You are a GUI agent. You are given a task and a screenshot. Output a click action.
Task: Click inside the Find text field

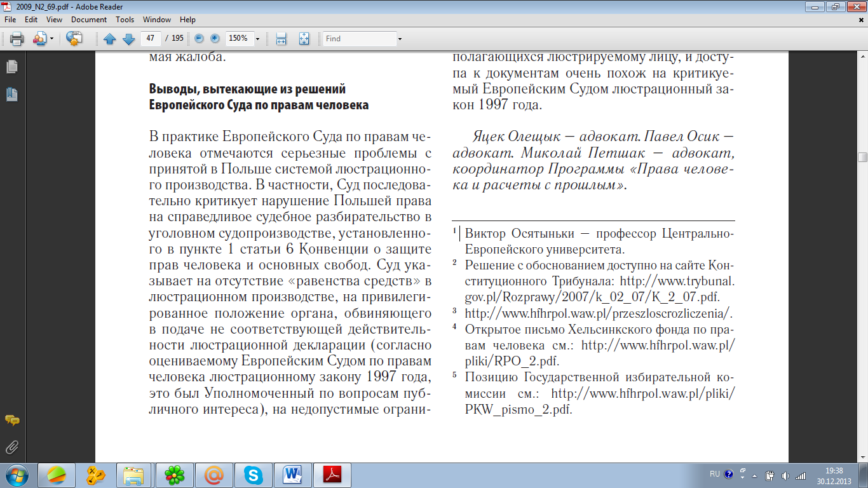click(359, 39)
